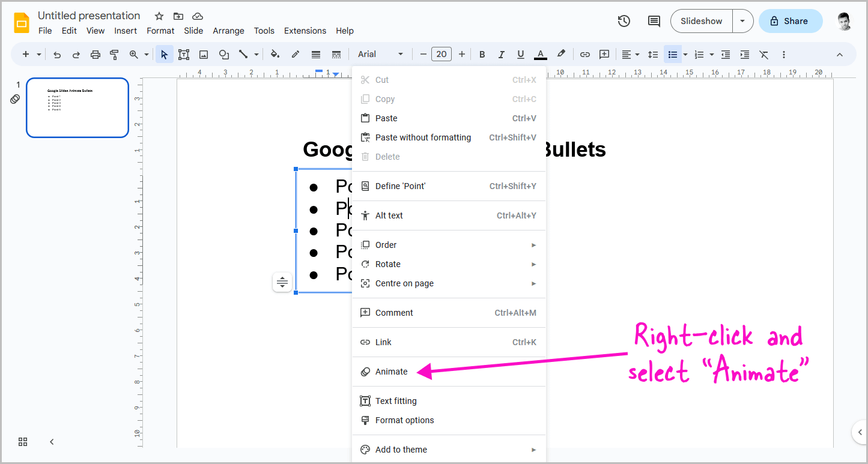Click the font size field showing 20
The width and height of the screenshot is (868, 464).
coord(442,55)
